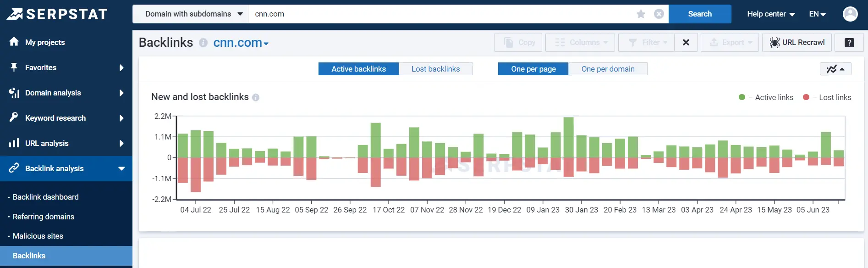Viewport: 868px width, 268px height.
Task: Open the cnn.com domain dropdown
Action: [241, 43]
